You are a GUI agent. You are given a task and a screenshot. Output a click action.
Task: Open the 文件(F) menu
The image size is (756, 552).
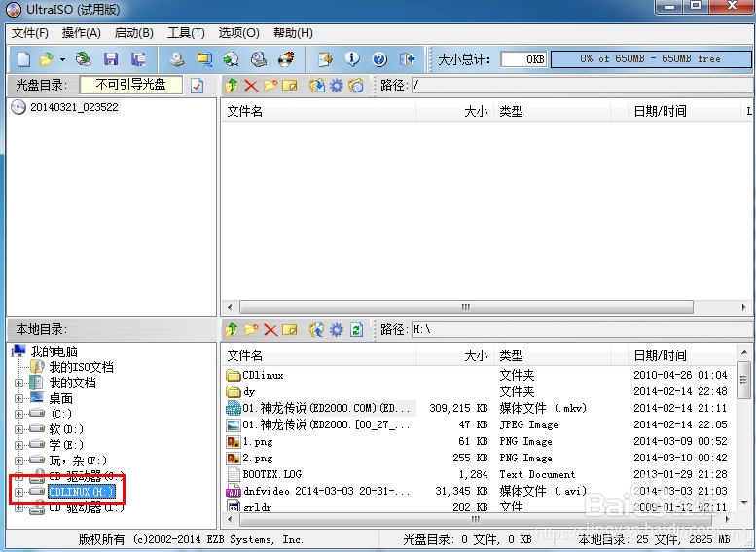pyautogui.click(x=30, y=33)
